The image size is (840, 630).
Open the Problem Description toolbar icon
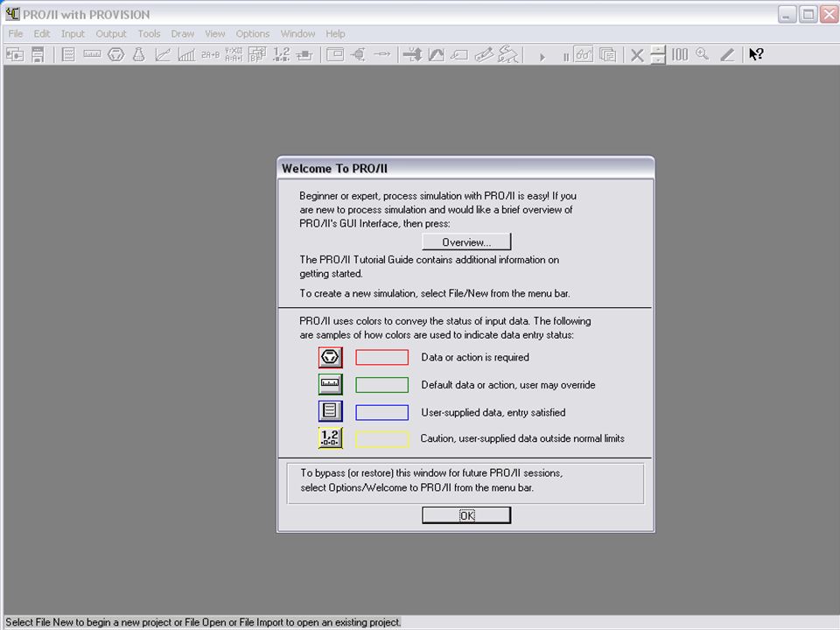tap(68, 54)
